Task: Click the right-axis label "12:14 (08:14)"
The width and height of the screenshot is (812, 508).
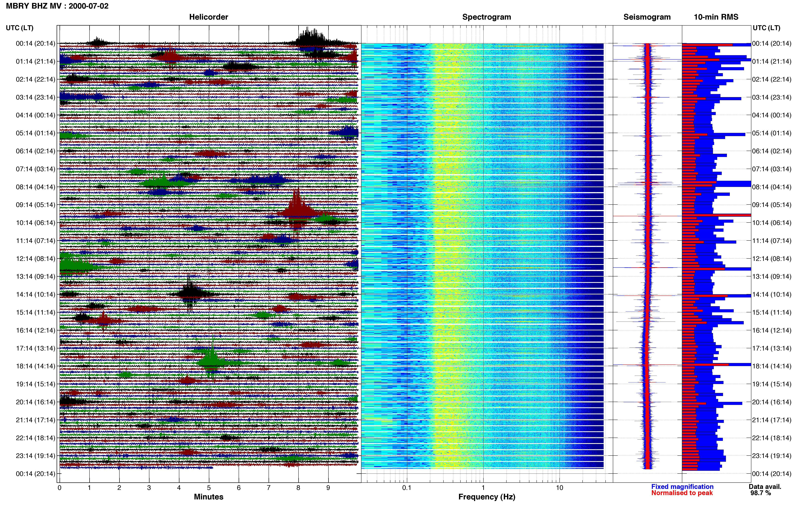Action: coord(772,259)
